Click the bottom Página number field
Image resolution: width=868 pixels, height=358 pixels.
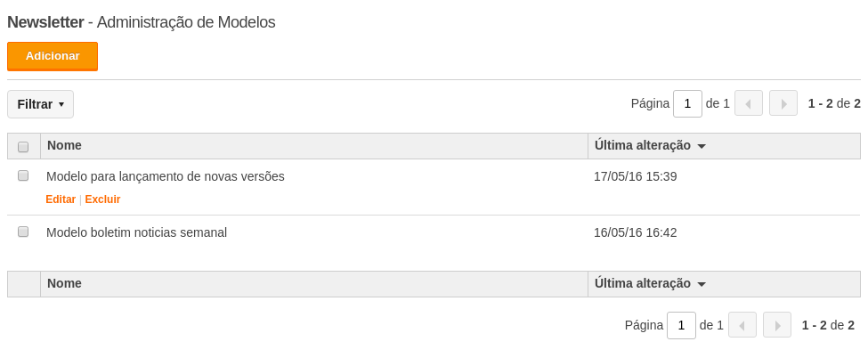point(681,325)
